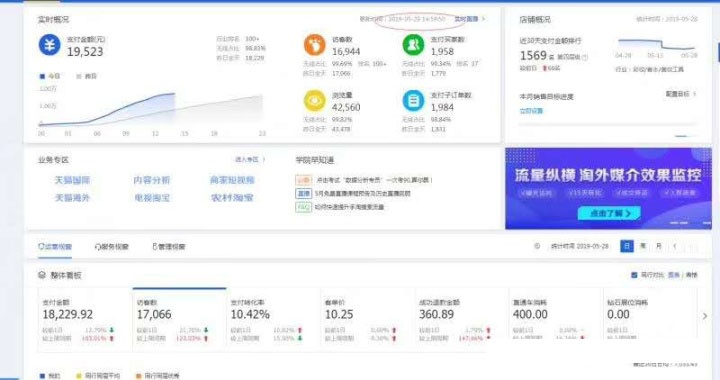Click the blue yuan payment-amount icon

click(49, 45)
